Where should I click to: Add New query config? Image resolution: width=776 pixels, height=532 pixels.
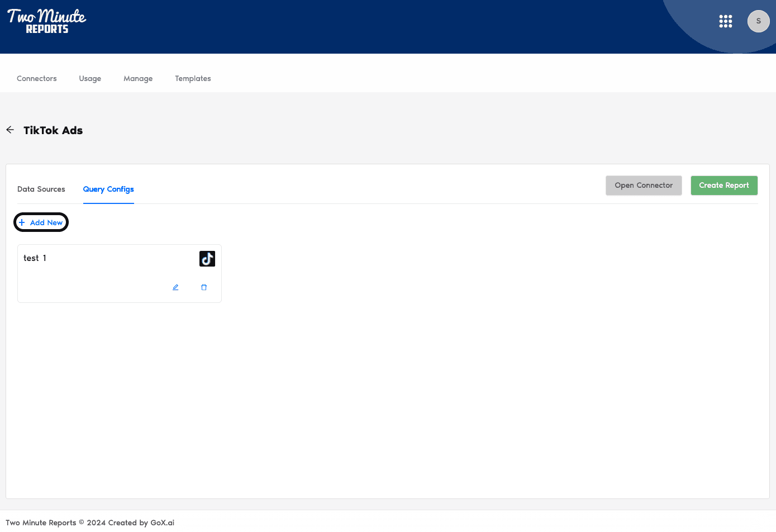pos(46,222)
